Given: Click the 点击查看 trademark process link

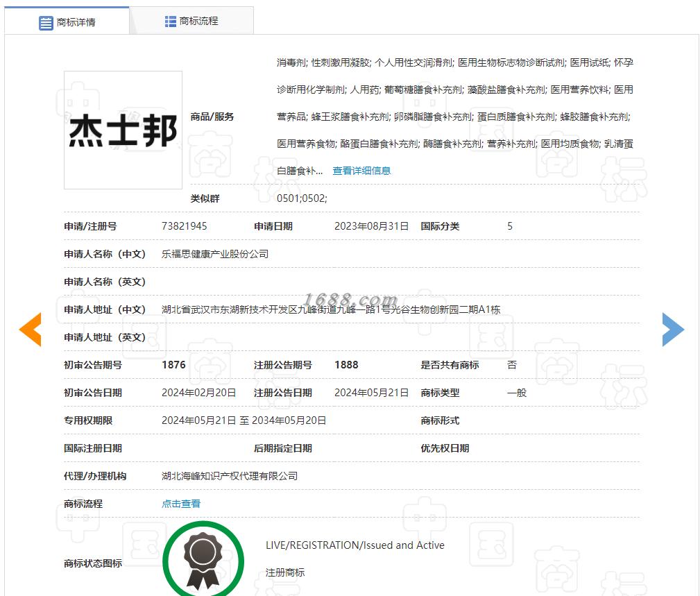Looking at the screenshot, I should click(181, 504).
